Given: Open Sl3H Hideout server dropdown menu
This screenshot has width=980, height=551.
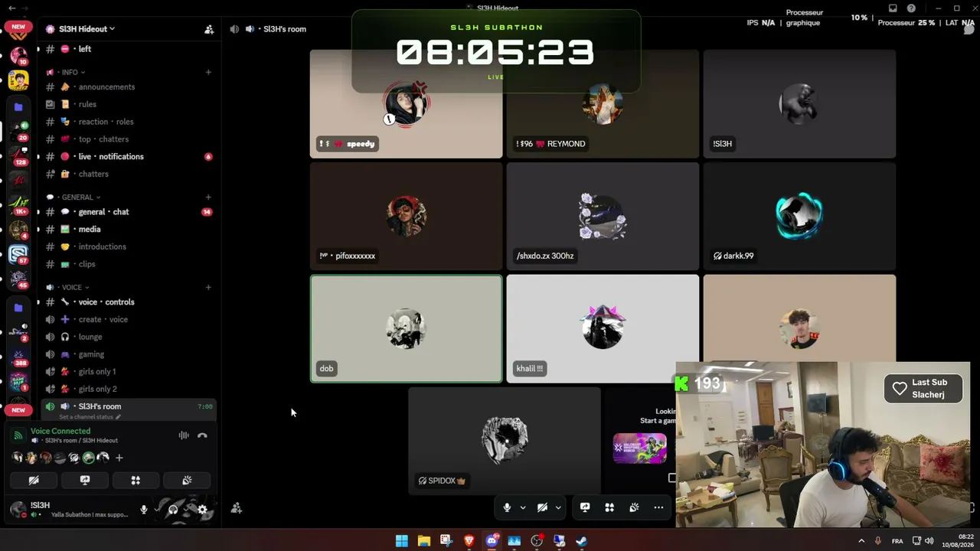Looking at the screenshot, I should point(80,29).
